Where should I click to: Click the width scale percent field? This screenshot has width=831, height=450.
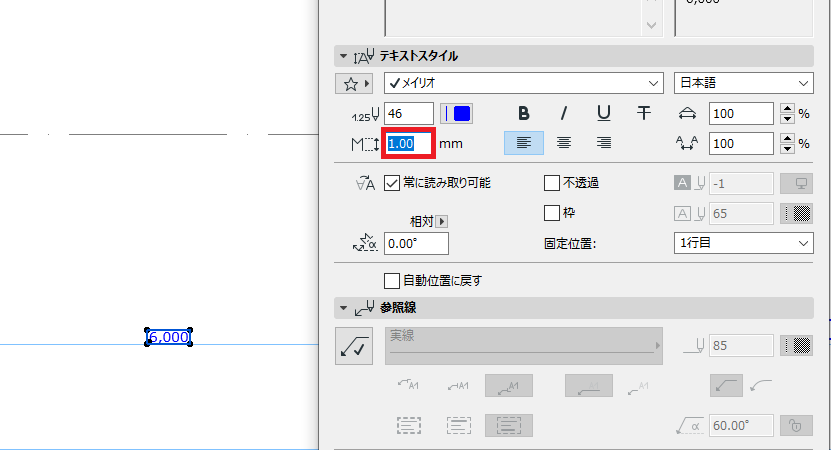(741, 113)
